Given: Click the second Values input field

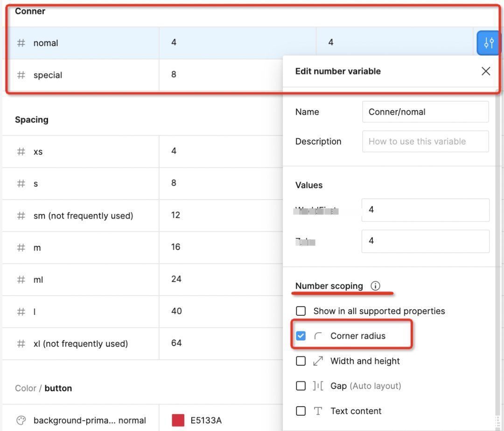Looking at the screenshot, I should tap(425, 241).
